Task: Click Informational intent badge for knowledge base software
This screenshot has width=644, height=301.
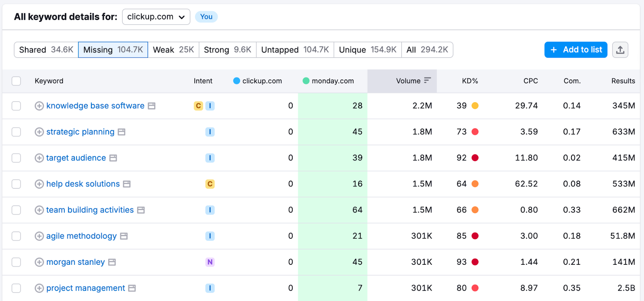Action: [x=210, y=106]
